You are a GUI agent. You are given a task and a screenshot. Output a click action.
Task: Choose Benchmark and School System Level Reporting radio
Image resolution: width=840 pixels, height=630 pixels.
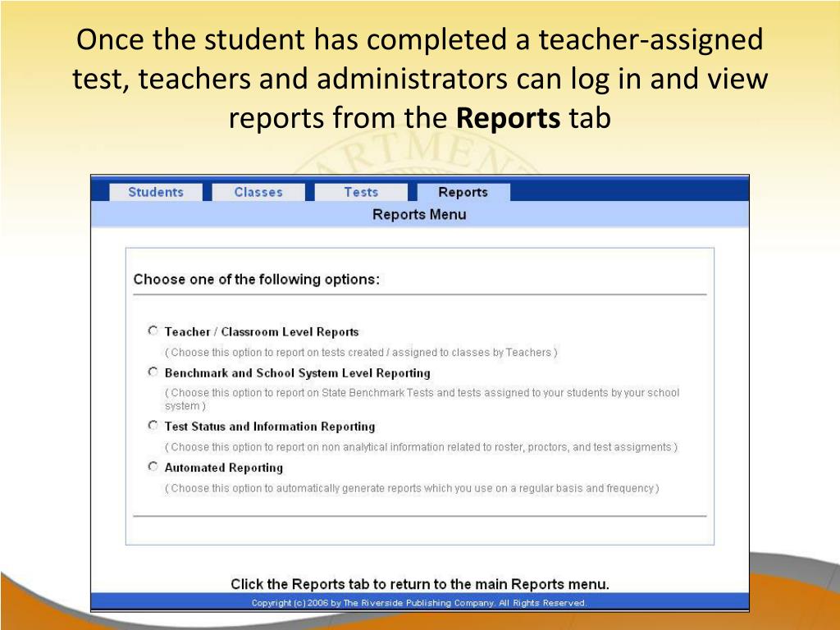pos(153,372)
